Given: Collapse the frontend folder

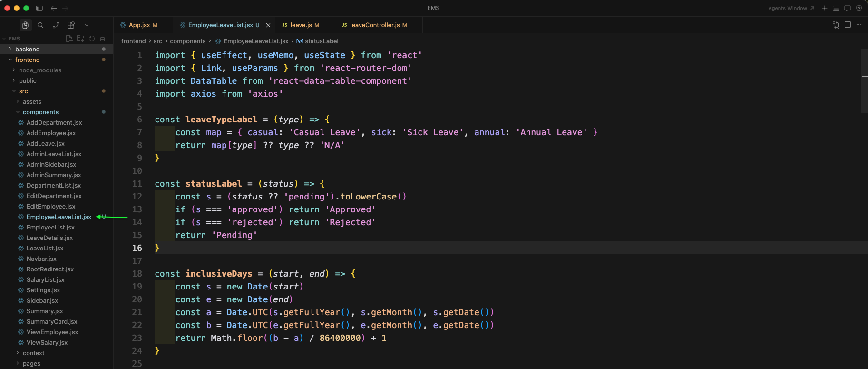Looking at the screenshot, I should tap(57, 60).
